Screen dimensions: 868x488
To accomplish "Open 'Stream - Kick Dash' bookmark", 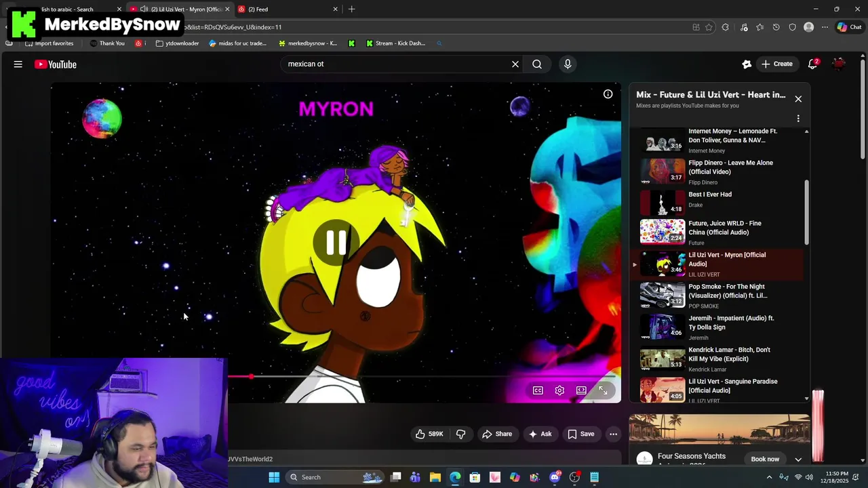I will (x=395, y=43).
